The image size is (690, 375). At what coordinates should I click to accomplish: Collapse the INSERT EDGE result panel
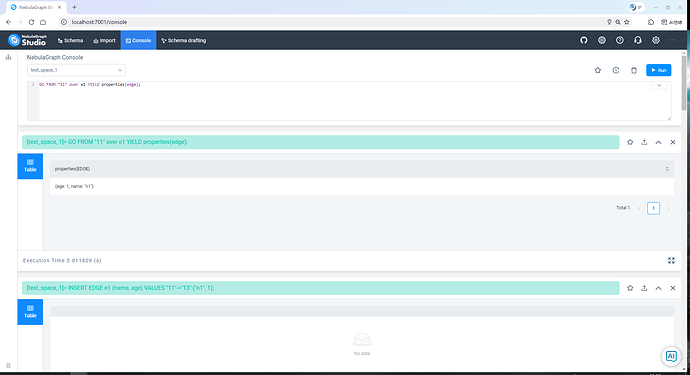(x=658, y=288)
